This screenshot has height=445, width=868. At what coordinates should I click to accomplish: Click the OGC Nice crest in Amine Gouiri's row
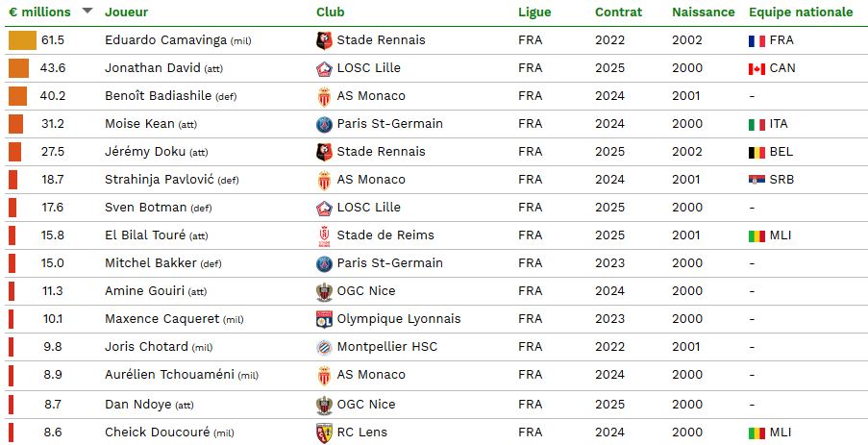pyautogui.click(x=324, y=291)
